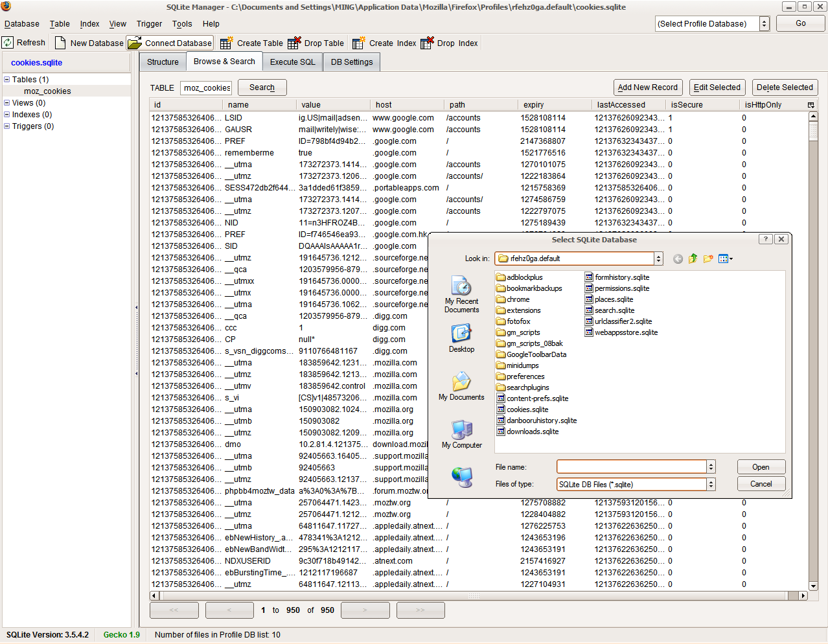Click Cancel in the file dialog
The height and width of the screenshot is (644, 828).
pyautogui.click(x=761, y=484)
